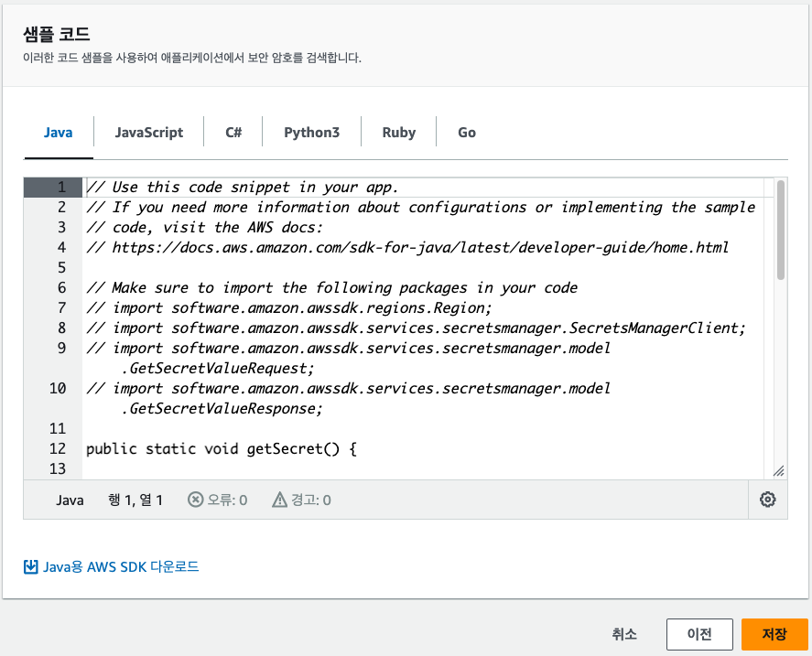
Task: Click the code editor vertical scrollbar
Action: (780, 231)
